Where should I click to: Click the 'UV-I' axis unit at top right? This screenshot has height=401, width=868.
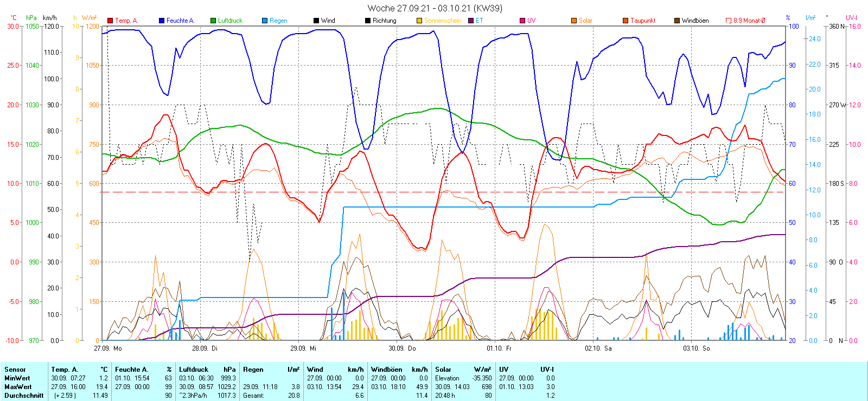[851, 18]
